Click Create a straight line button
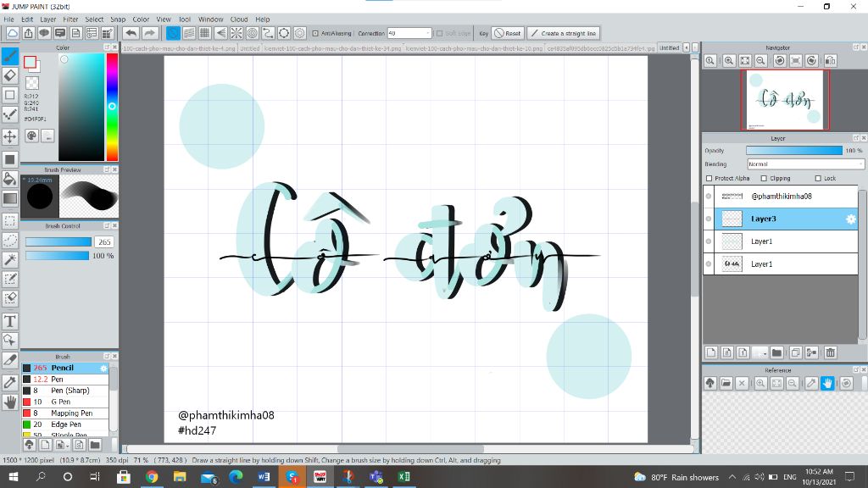Screen dimensions: 868x488 tap(563, 33)
